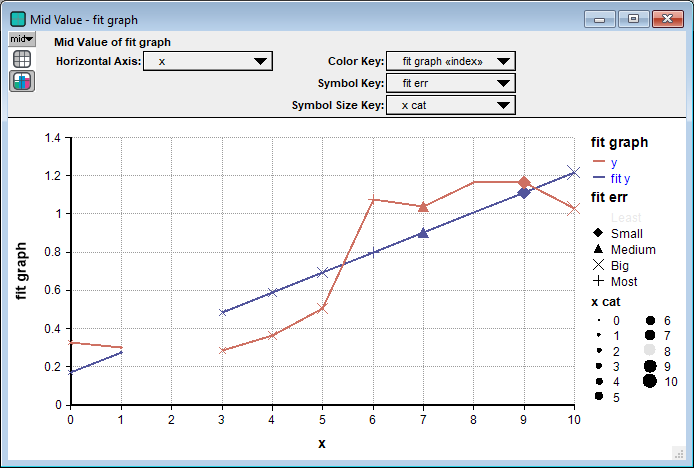Click red cross marker at x=10
Screen dimensions: 694x468
tap(574, 209)
